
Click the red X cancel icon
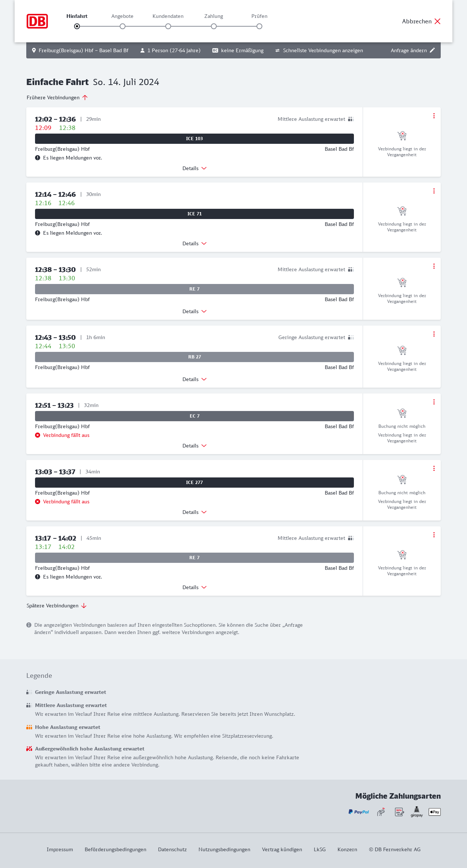point(437,21)
